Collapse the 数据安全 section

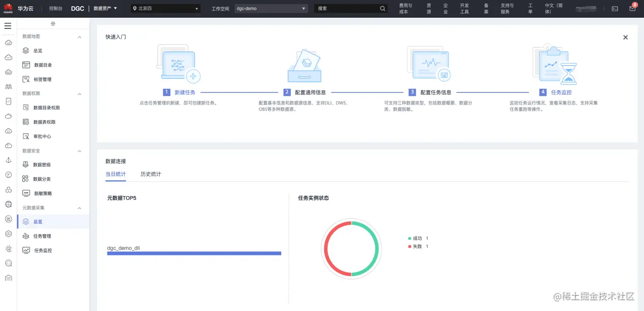pos(79,151)
